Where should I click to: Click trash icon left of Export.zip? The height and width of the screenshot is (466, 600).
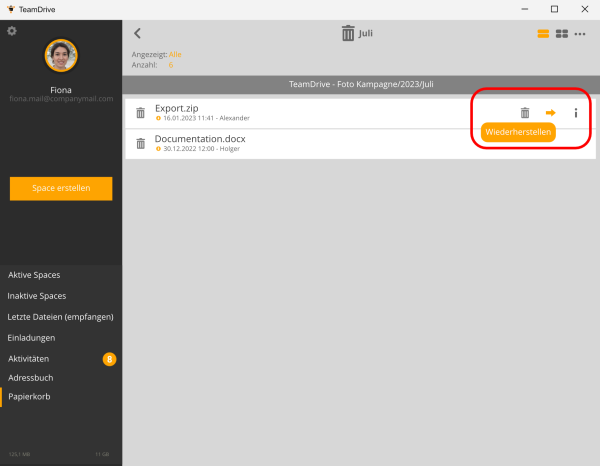tap(141, 113)
